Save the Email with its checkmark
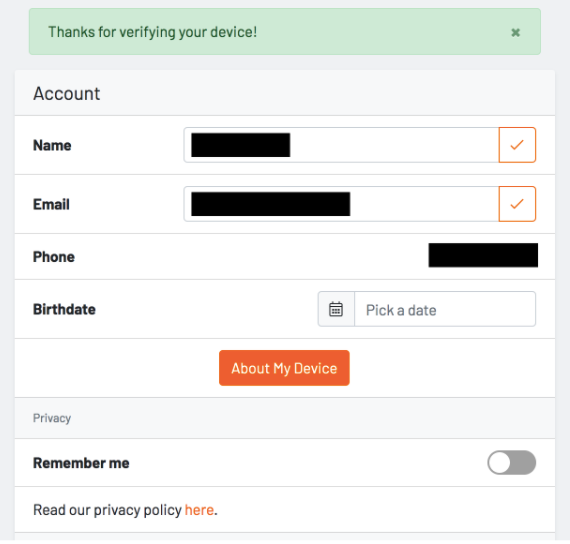The width and height of the screenshot is (570, 544). click(517, 204)
